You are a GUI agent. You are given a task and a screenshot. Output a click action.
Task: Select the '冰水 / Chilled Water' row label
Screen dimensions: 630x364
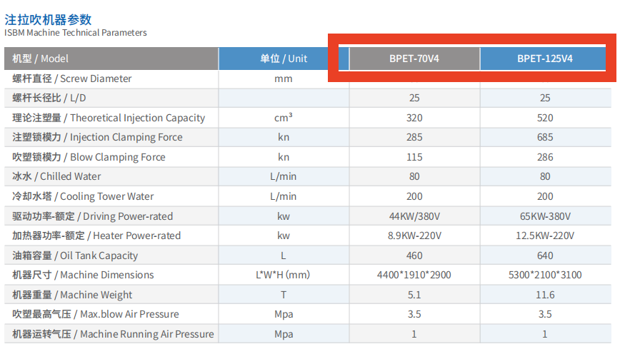56,176
